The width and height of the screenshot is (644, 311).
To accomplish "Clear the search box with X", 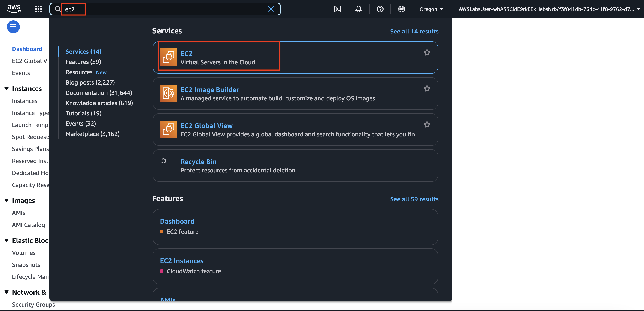I will [271, 9].
